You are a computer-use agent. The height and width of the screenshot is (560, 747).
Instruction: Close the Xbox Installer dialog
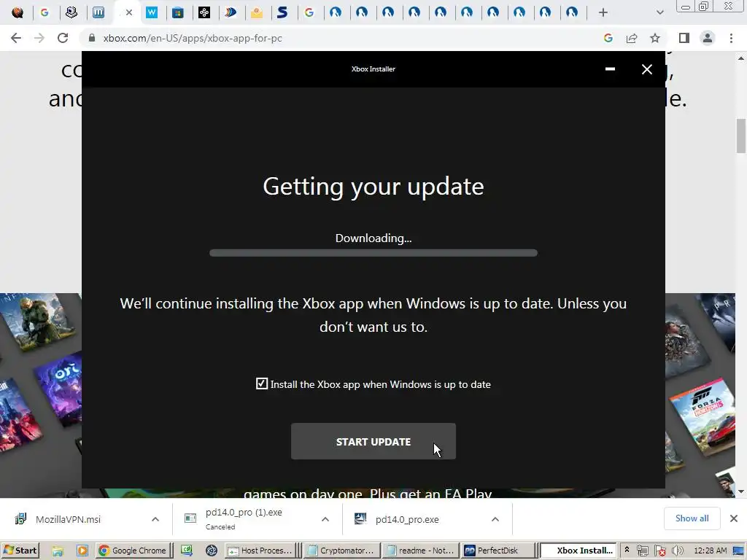tap(646, 69)
